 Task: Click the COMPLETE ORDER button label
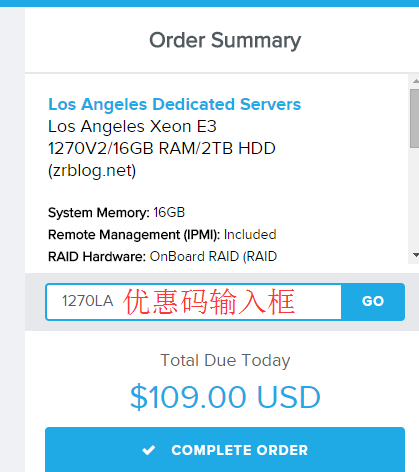pyautogui.click(x=239, y=450)
